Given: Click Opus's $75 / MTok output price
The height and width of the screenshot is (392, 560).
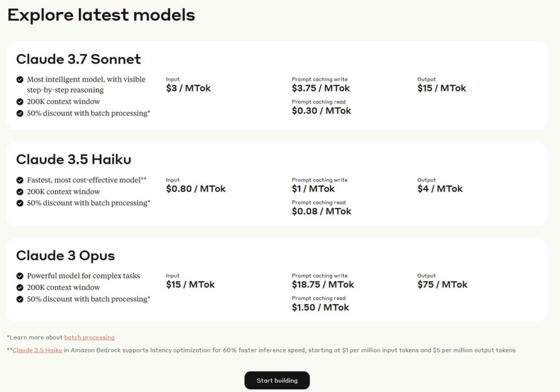Looking at the screenshot, I should (x=442, y=284).
